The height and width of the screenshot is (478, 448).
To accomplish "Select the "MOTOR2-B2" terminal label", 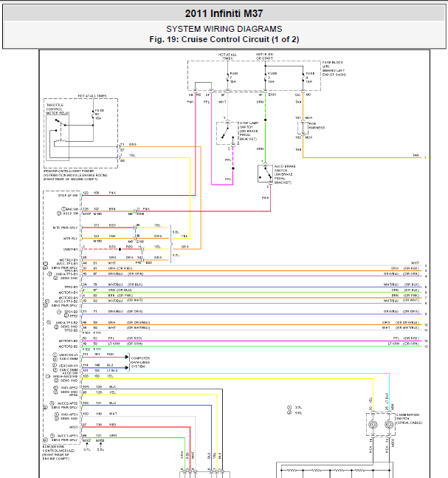I will [x=68, y=346].
